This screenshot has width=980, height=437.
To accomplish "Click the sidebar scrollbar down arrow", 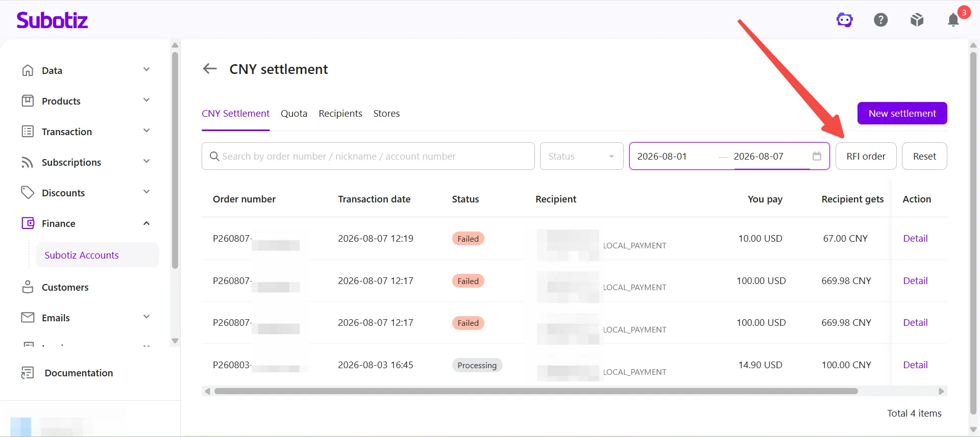I will (x=175, y=341).
